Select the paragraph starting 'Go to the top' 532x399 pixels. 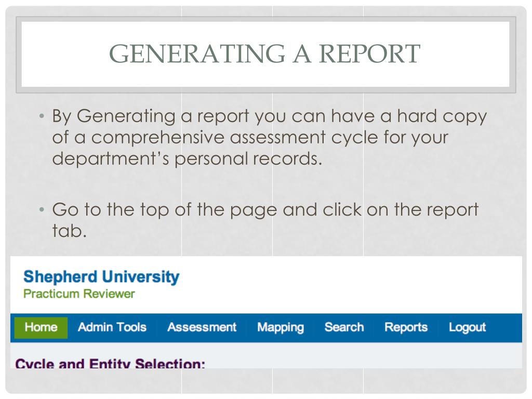click(265, 220)
